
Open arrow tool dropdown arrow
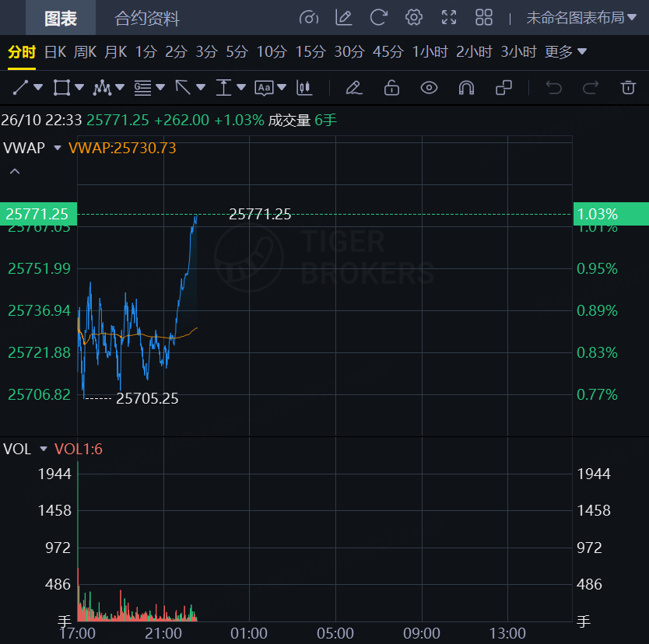pos(201,87)
